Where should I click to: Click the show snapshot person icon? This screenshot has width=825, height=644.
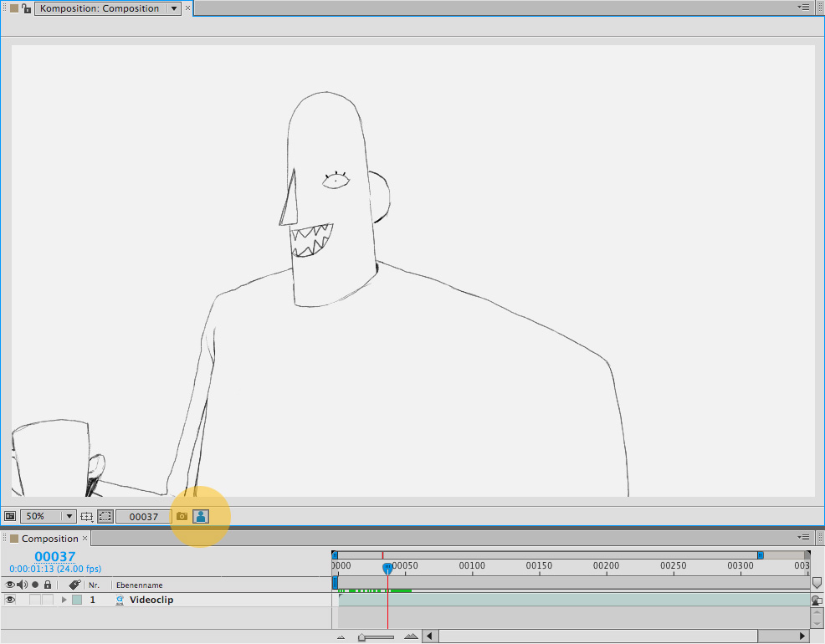click(x=201, y=516)
